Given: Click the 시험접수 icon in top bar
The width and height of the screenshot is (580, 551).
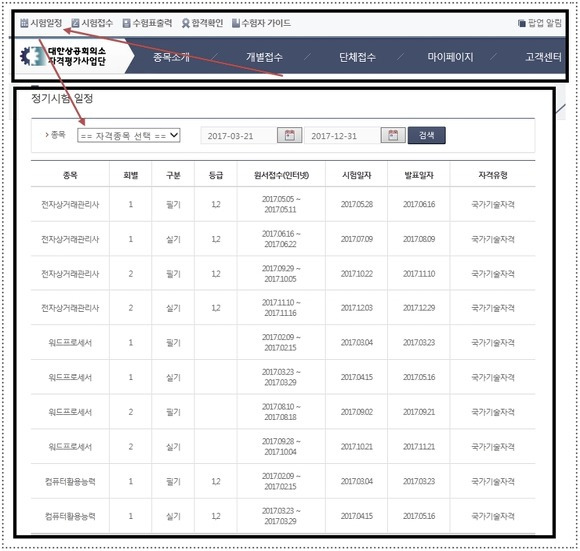Looking at the screenshot, I should (x=75, y=23).
